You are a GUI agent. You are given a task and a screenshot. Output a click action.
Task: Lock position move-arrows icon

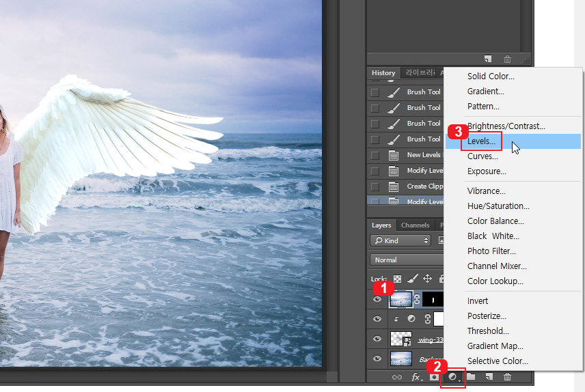point(427,278)
